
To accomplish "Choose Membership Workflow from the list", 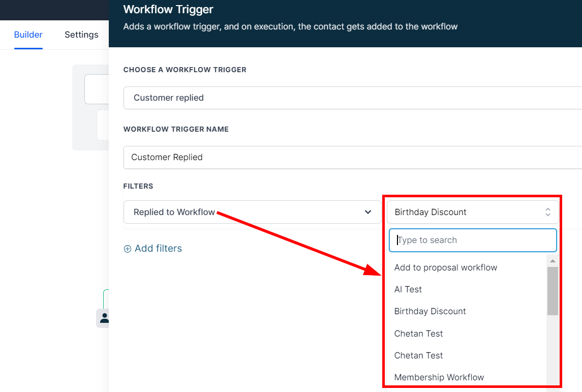I will pos(439,377).
